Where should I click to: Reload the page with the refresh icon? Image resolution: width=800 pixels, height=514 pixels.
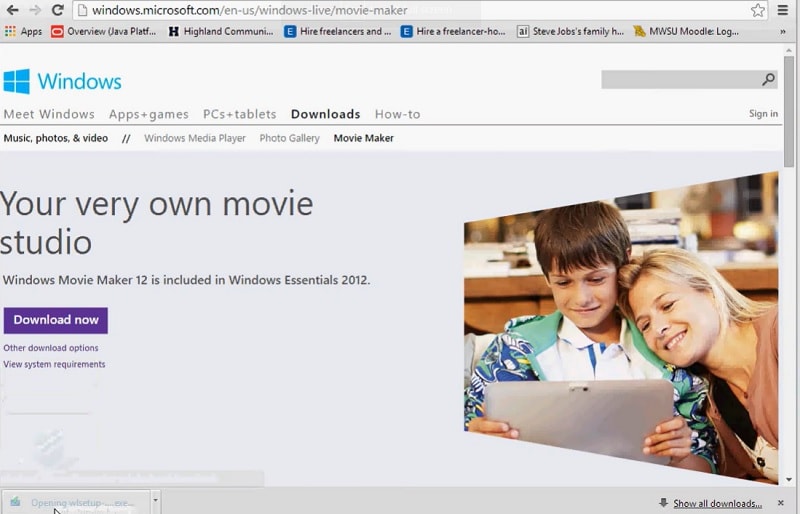click(x=58, y=10)
